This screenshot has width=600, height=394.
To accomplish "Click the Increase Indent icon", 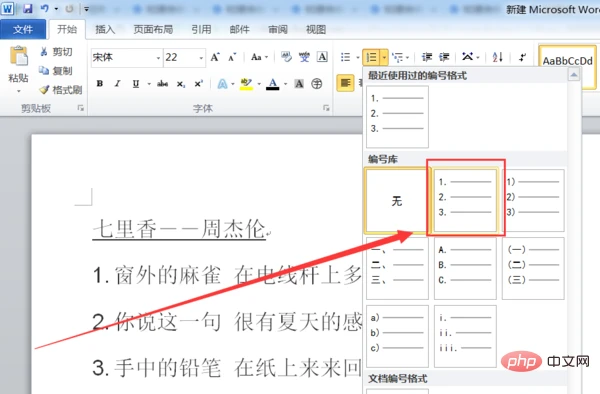I will [444, 57].
